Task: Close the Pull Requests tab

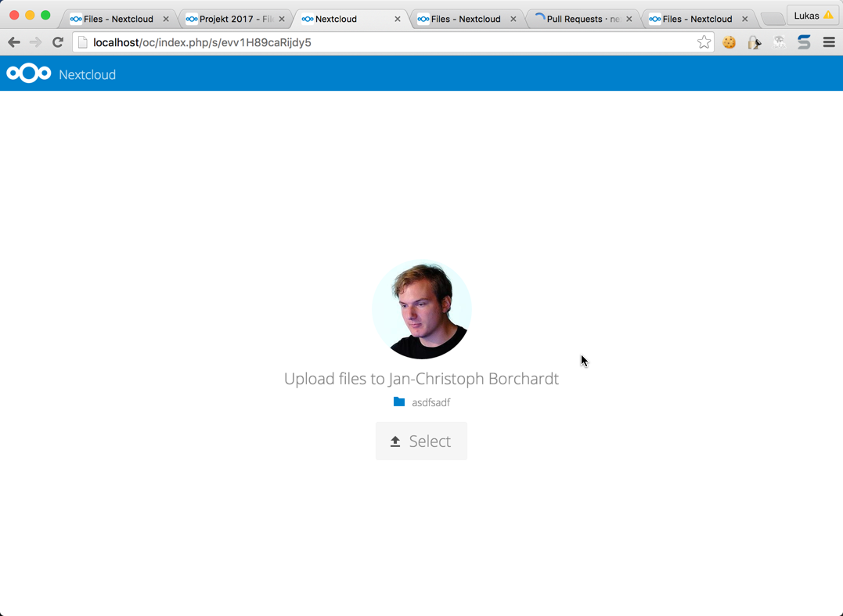Action: tap(629, 19)
